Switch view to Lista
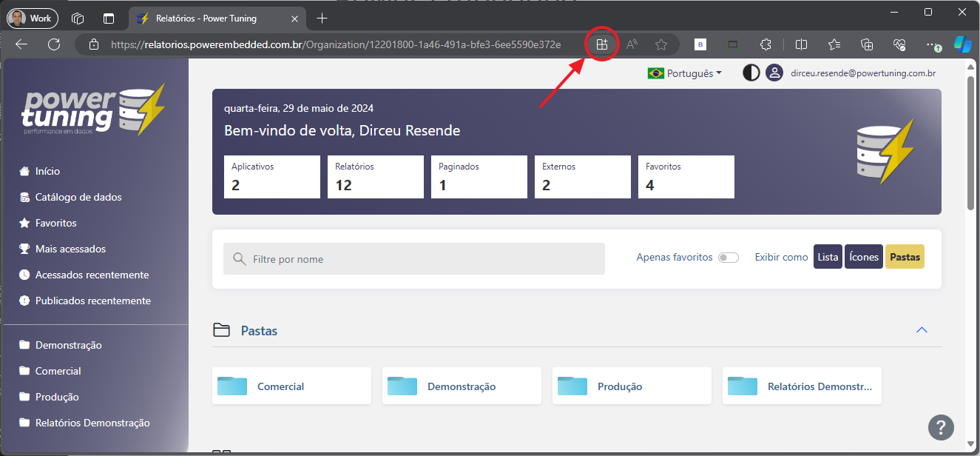980x456 pixels. 828,257
